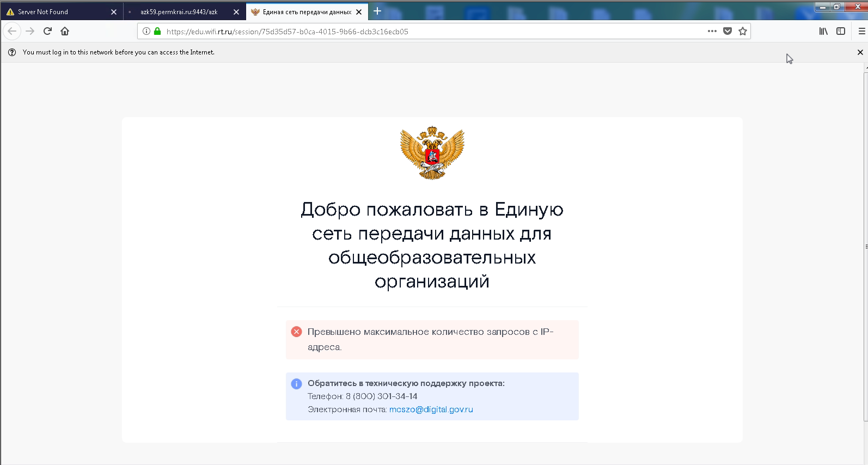Dismiss the network login notification bar

coord(860,52)
